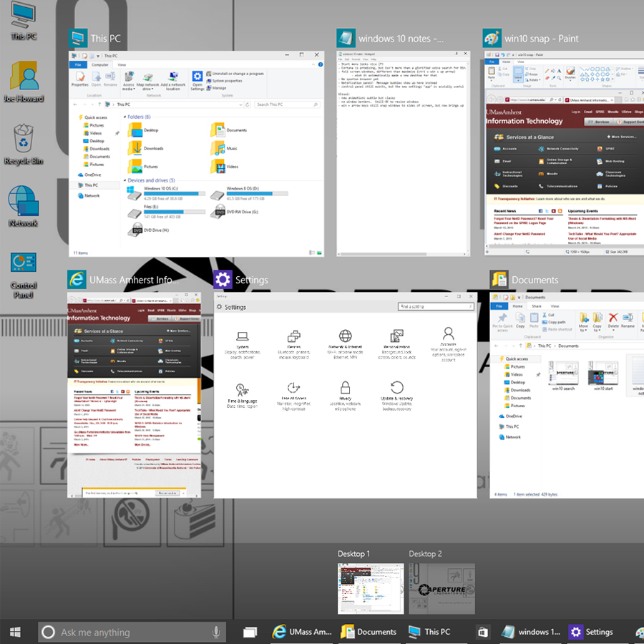The height and width of the screenshot is (644, 644).
Task: Select the rectangle Select tool in Paint
Action: click(518, 69)
